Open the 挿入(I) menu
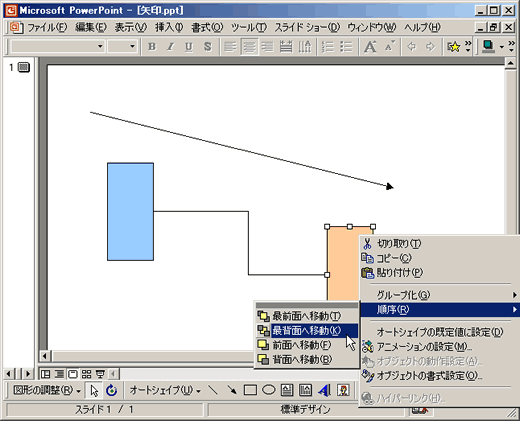 (x=169, y=27)
